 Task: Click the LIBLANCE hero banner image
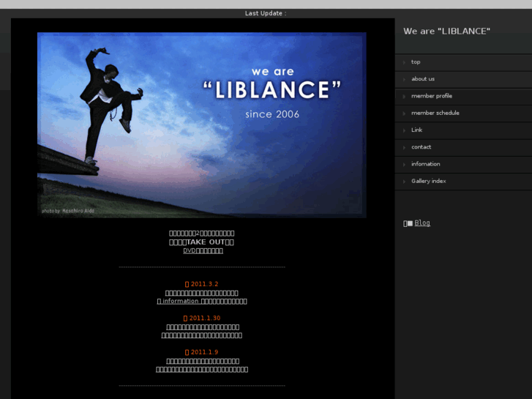coord(201,125)
